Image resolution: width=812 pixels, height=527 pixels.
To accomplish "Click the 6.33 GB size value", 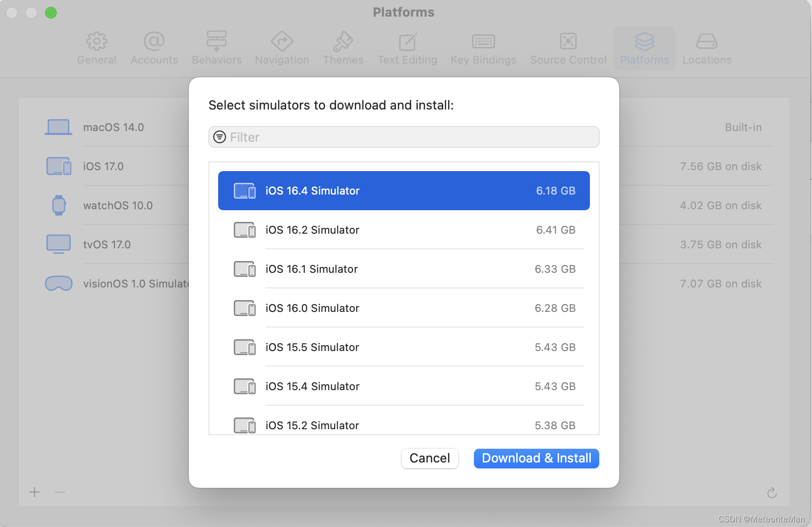I will click(555, 269).
